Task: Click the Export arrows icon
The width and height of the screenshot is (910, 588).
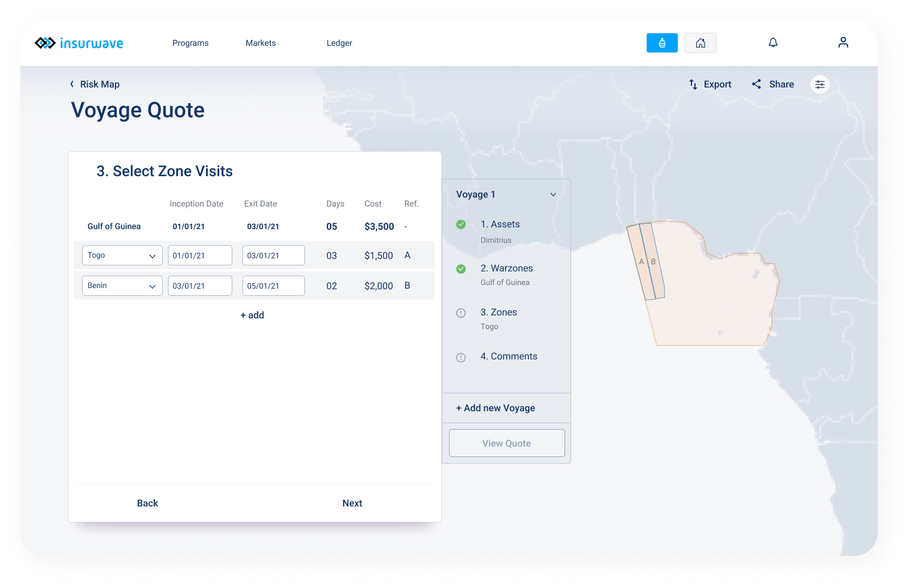Action: [x=693, y=85]
